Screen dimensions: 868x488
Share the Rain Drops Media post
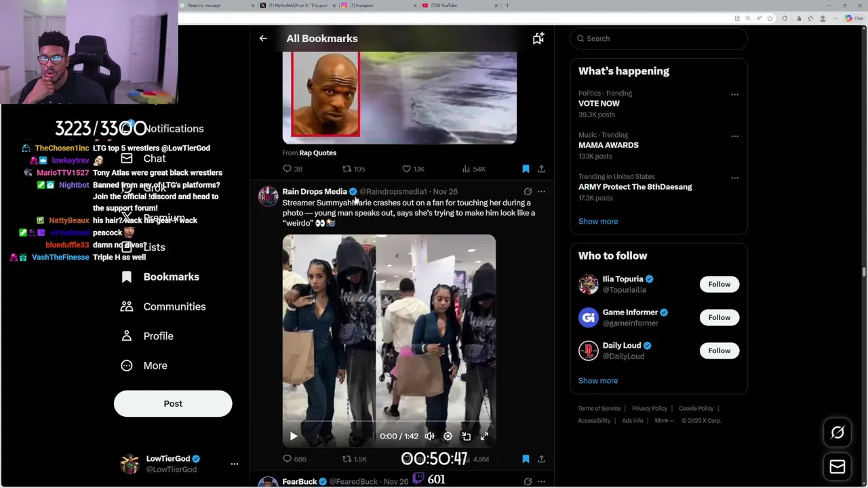click(x=541, y=459)
